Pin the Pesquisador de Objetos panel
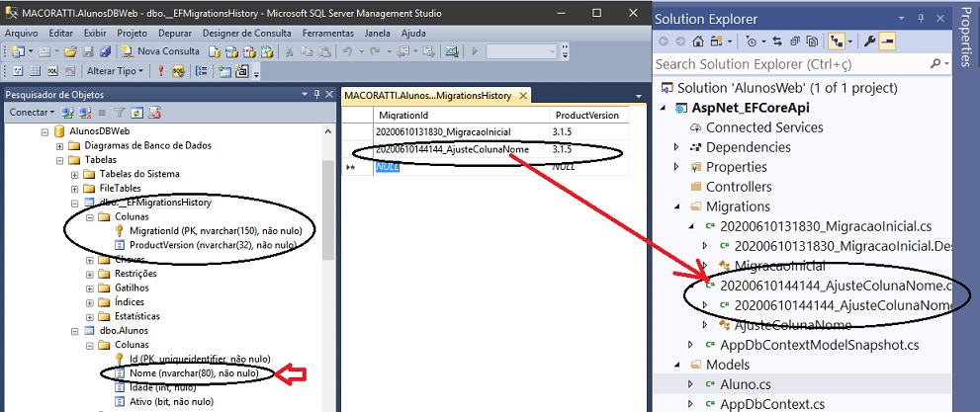 click(x=316, y=94)
